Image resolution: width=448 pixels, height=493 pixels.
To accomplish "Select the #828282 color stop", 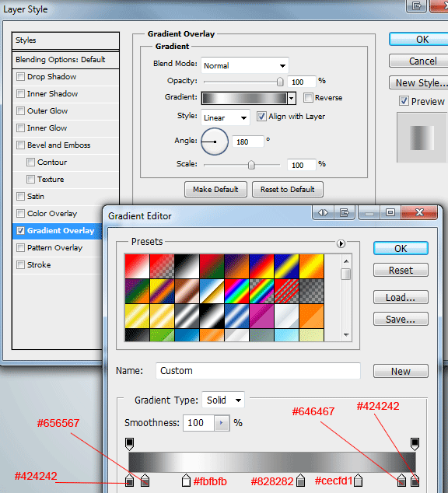I will coord(300,481).
